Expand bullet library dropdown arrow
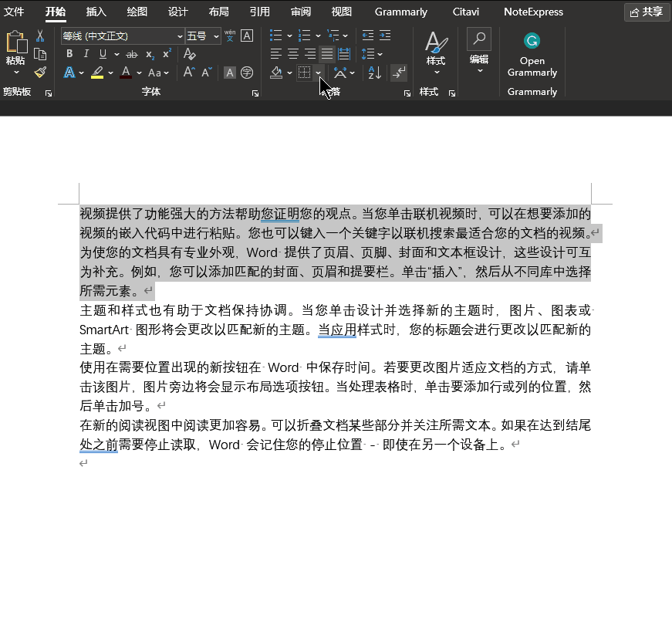Screen dimensions: 672x636 pyautogui.click(x=289, y=36)
